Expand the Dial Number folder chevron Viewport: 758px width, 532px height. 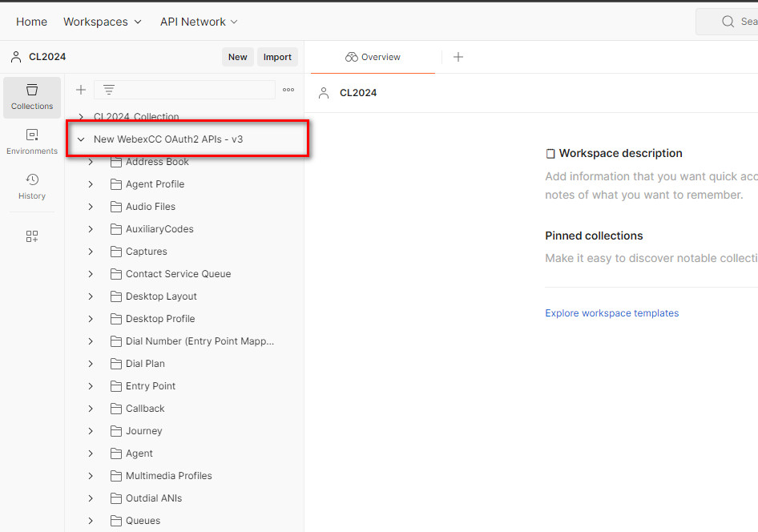tap(91, 341)
